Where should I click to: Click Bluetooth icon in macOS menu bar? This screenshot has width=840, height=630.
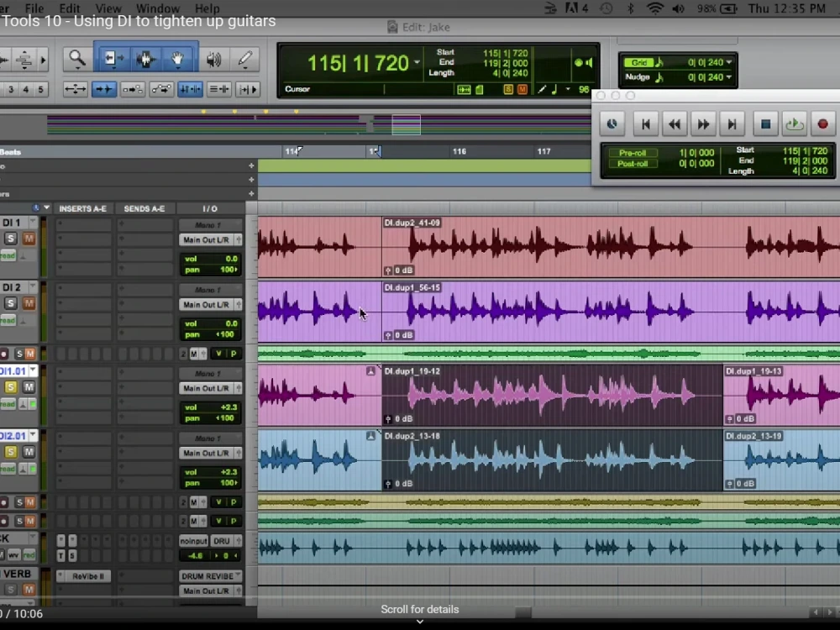click(631, 8)
